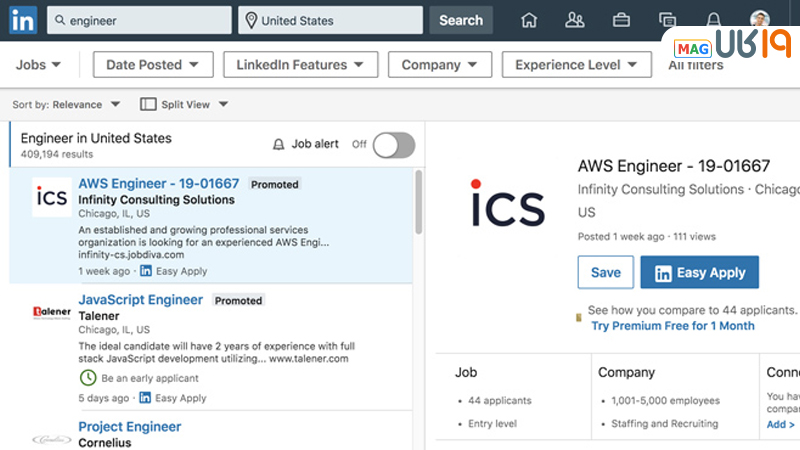Click the United States location field

pyautogui.click(x=330, y=20)
